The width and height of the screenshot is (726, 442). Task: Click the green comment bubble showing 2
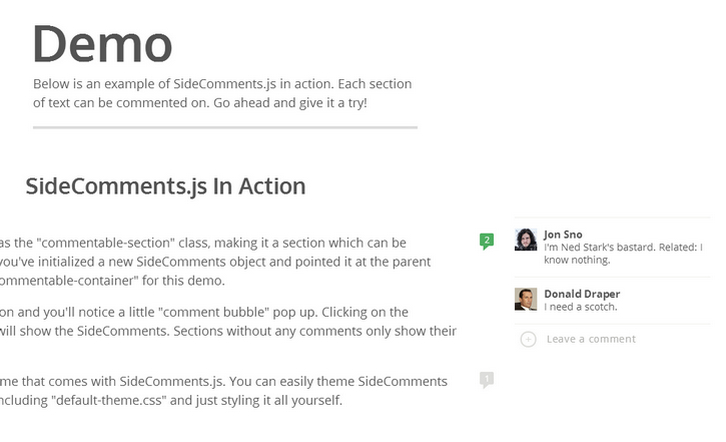486,240
